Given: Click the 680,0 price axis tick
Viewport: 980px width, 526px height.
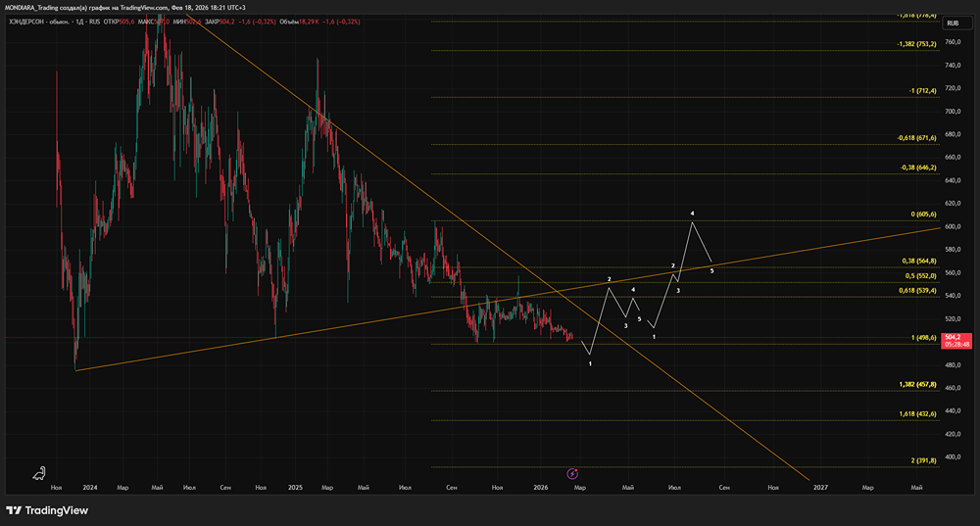Looking at the screenshot, I should [x=954, y=134].
